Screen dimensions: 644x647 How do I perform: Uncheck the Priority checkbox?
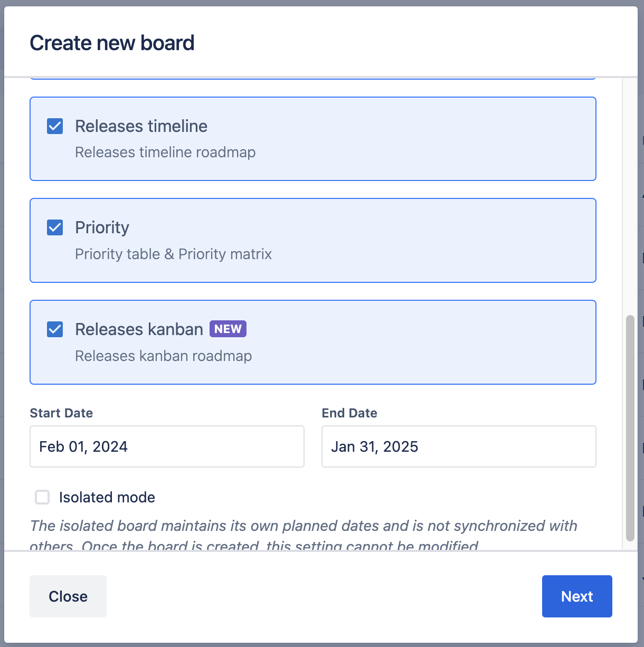55,227
